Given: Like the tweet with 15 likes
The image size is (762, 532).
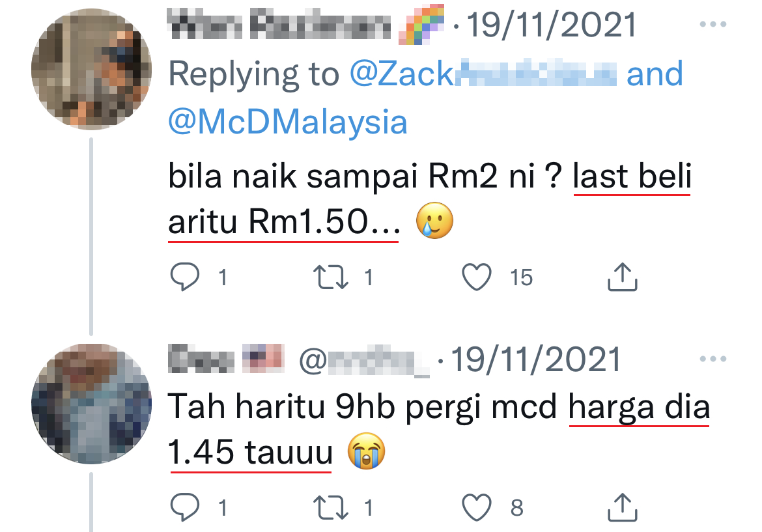Looking at the screenshot, I should point(476,277).
